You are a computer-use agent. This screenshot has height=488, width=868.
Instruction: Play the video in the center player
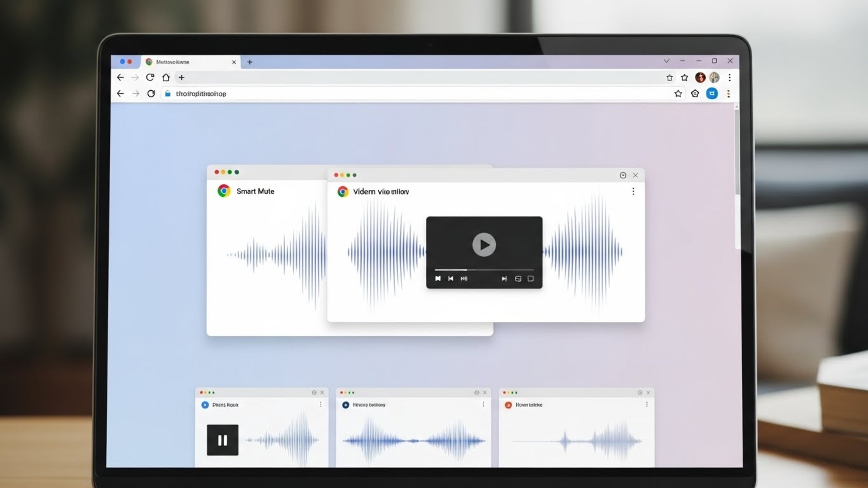(484, 244)
